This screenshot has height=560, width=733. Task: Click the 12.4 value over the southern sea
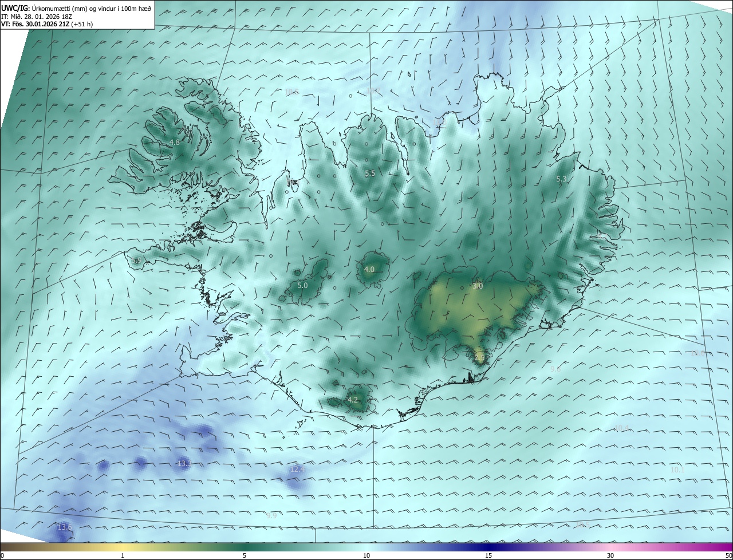tap(297, 469)
